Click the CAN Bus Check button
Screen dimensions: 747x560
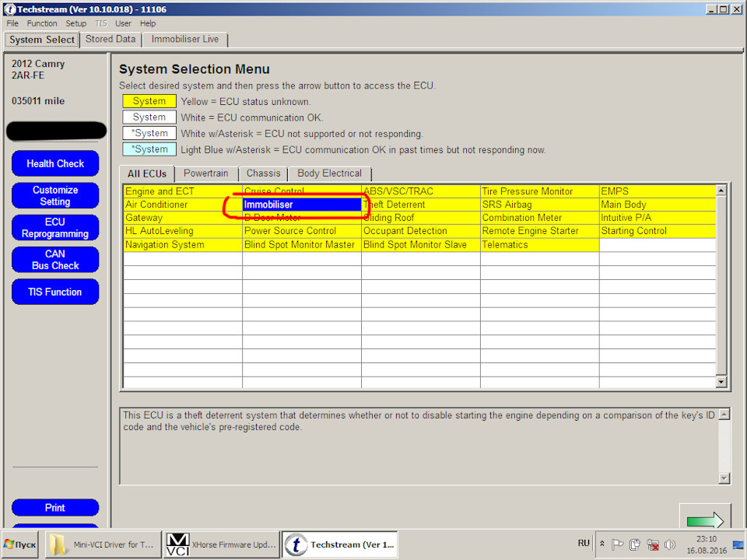click(55, 260)
